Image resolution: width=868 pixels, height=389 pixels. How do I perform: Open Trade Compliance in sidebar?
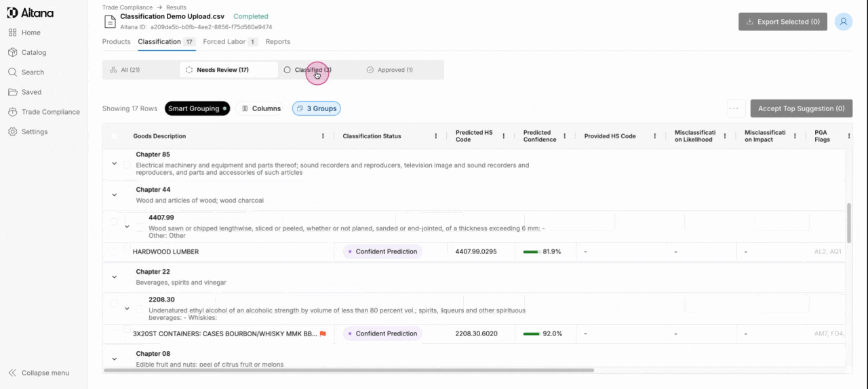tap(50, 112)
